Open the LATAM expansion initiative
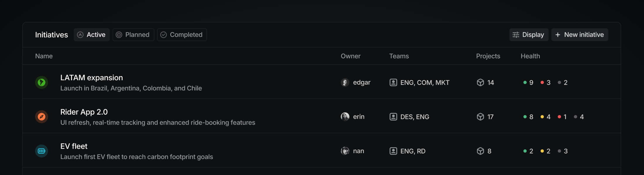The image size is (644, 175). click(92, 78)
